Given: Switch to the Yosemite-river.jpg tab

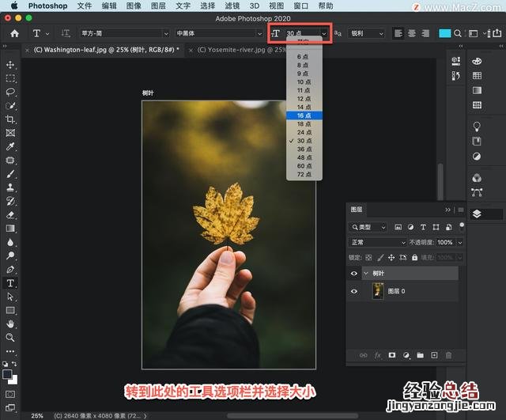Looking at the screenshot, I should click(240, 49).
